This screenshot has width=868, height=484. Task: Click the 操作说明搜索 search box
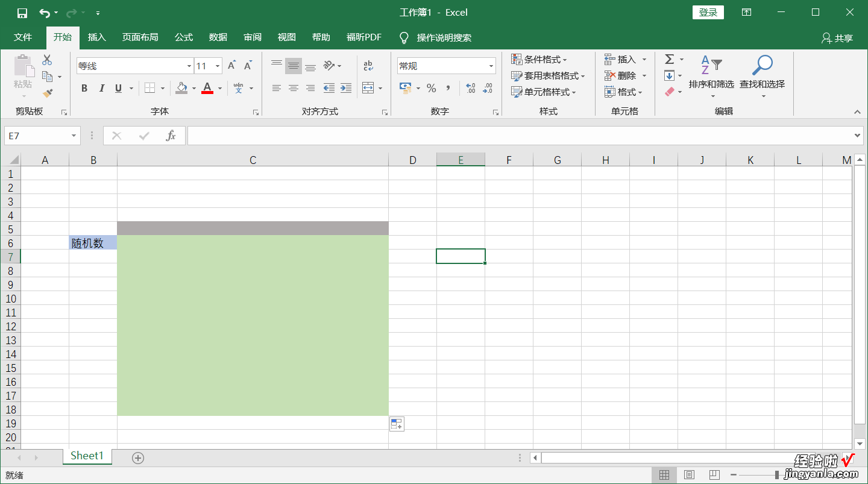pyautogui.click(x=444, y=38)
